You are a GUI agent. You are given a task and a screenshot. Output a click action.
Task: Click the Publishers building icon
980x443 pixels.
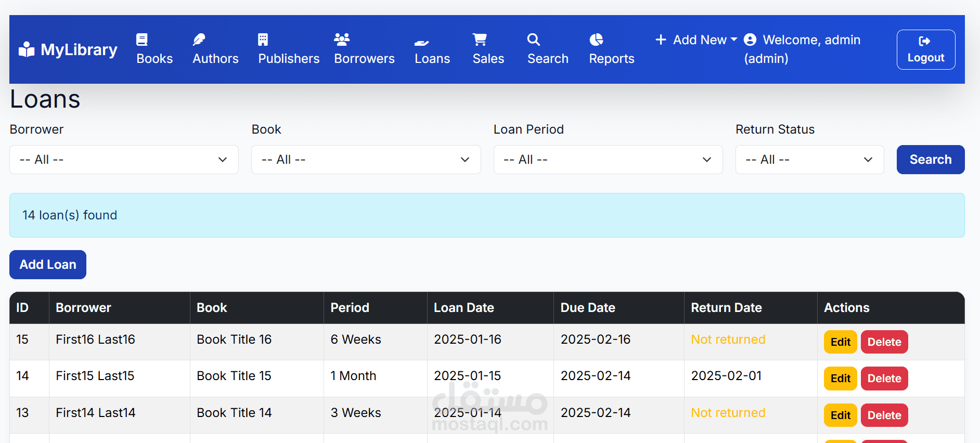point(263,40)
